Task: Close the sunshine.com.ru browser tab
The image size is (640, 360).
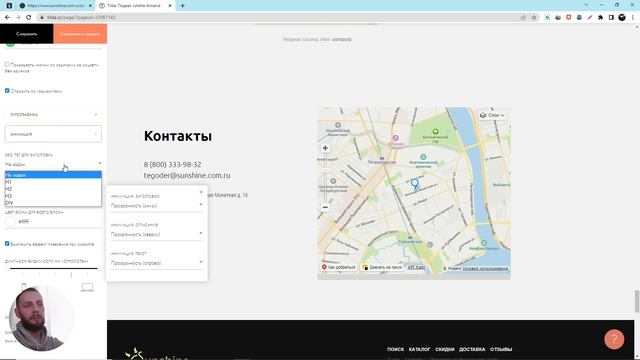Action: 90,6
